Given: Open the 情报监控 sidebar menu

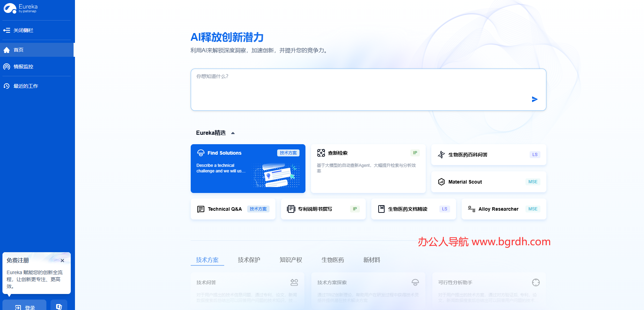Looking at the screenshot, I should [x=23, y=67].
